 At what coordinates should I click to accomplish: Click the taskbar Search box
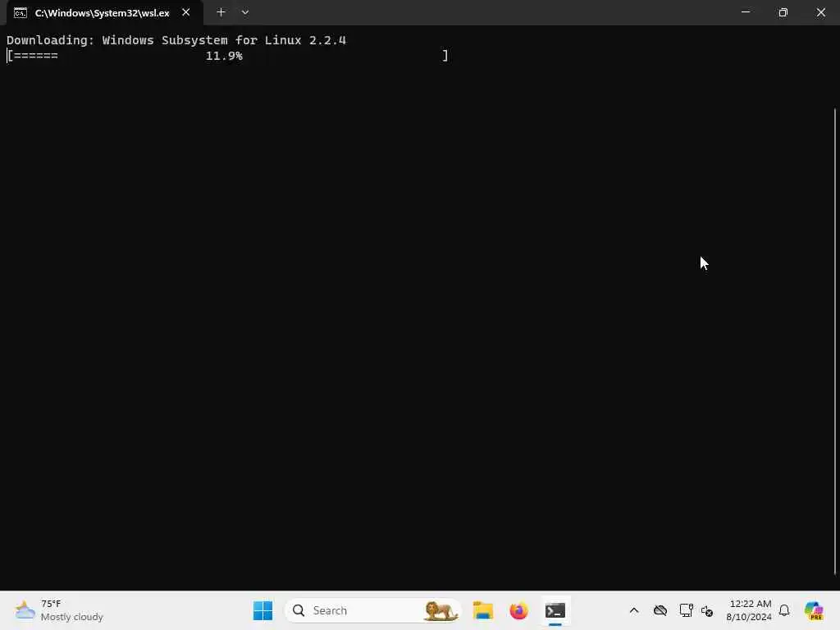pyautogui.click(x=373, y=610)
